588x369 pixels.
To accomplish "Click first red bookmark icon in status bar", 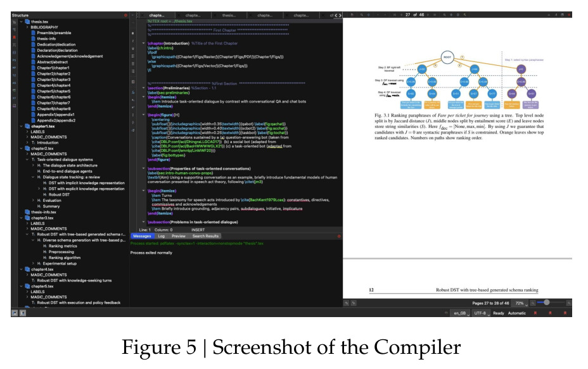I will [535, 313].
